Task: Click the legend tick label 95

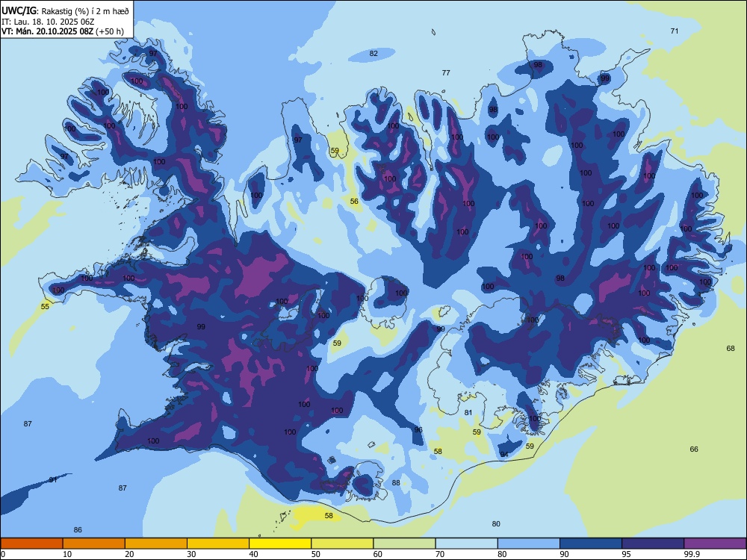Action: (x=626, y=554)
